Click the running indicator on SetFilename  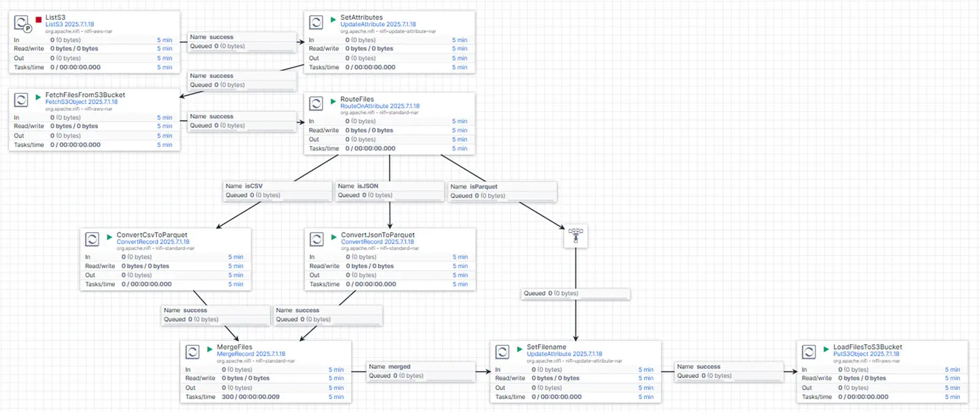(x=519, y=349)
